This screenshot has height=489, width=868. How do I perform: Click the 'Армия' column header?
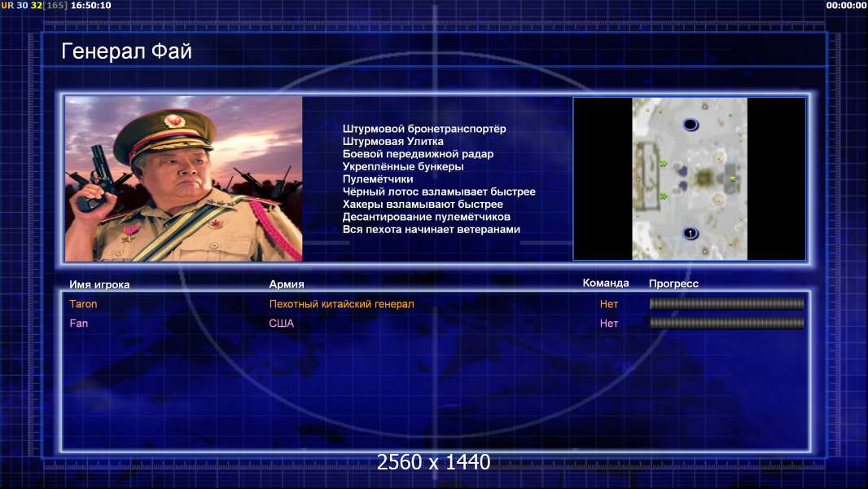(x=286, y=284)
